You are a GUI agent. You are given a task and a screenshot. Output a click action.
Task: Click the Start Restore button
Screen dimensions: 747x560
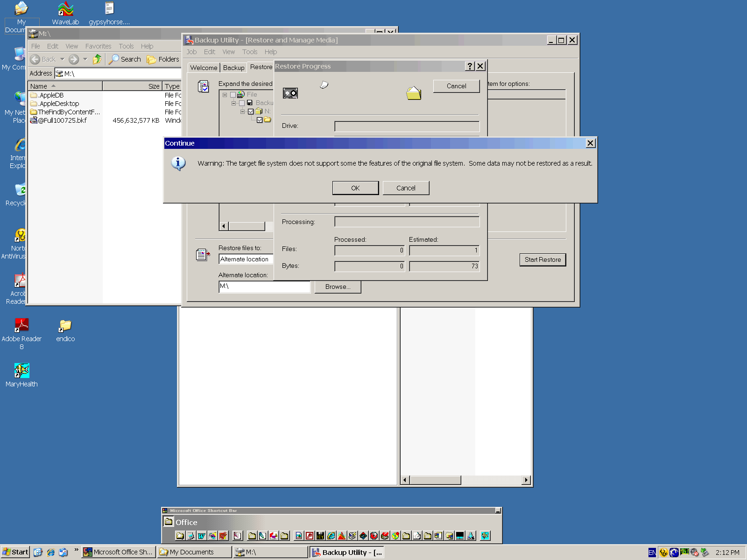tap(543, 260)
